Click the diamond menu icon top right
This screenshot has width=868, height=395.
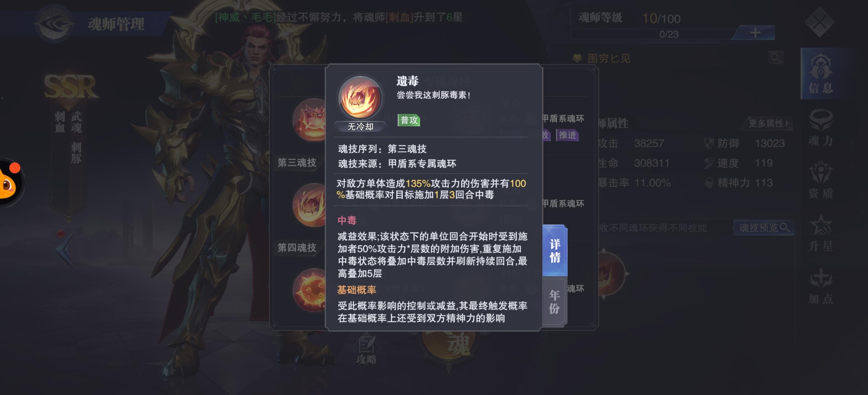click(820, 22)
